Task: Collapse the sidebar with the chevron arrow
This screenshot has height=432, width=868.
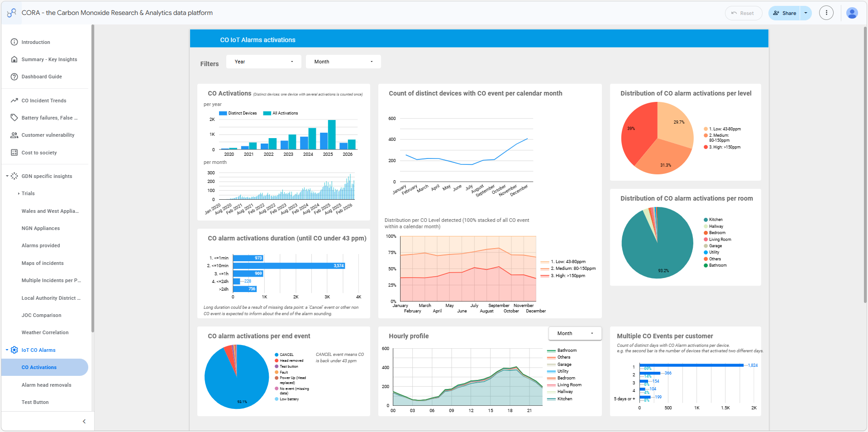Action: coord(84,422)
